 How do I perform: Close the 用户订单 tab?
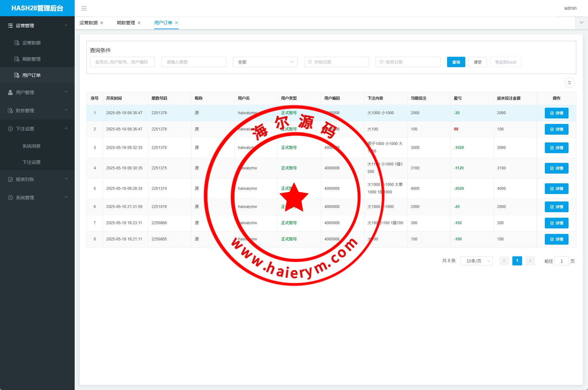pyautogui.click(x=176, y=23)
